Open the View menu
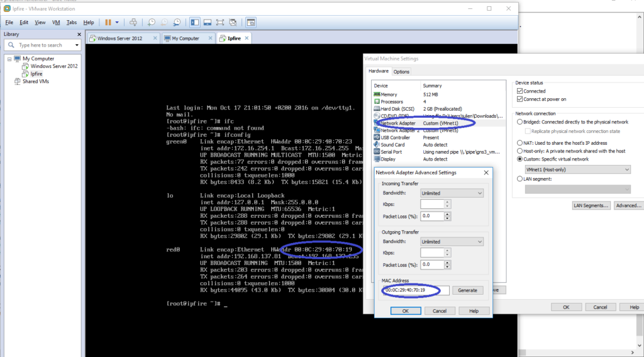This screenshot has width=644, height=357. click(x=40, y=22)
